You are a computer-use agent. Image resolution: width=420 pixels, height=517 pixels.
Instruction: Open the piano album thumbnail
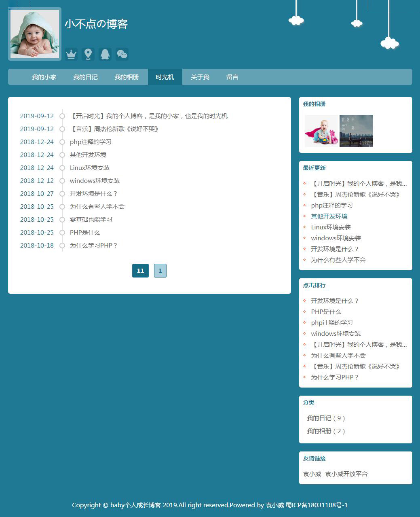[356, 131]
